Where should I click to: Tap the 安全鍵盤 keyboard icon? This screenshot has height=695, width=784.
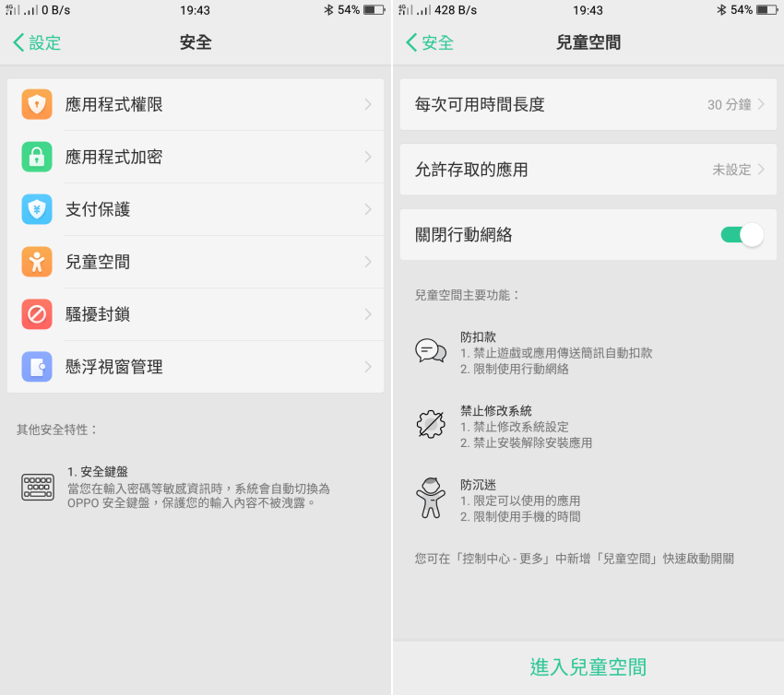click(38, 487)
